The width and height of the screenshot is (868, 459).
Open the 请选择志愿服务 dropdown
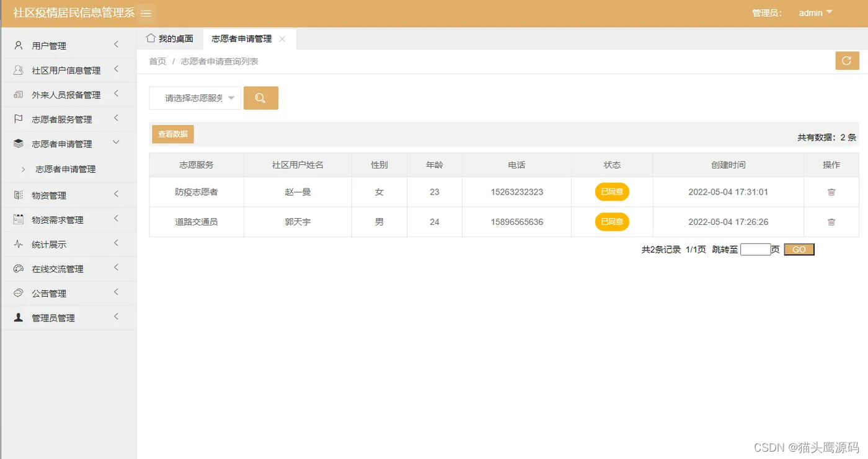(x=195, y=98)
